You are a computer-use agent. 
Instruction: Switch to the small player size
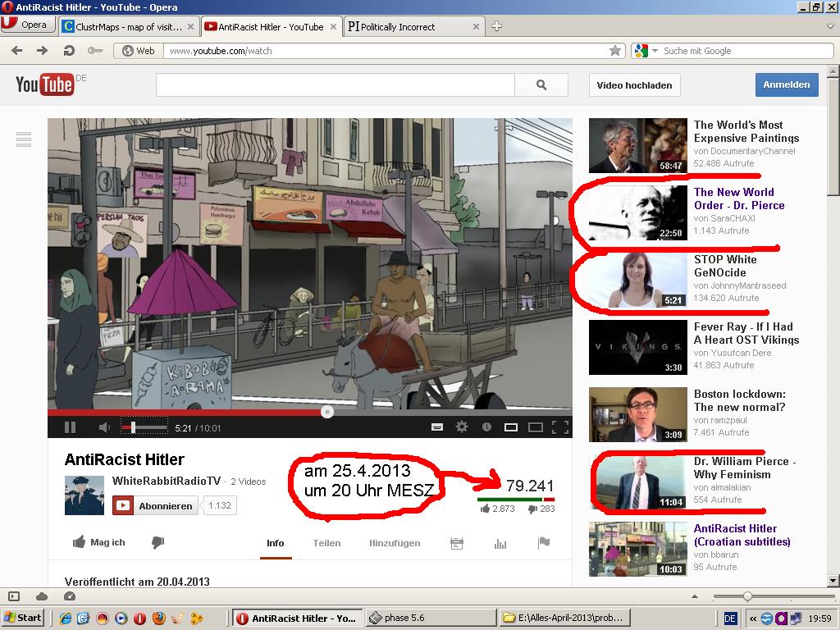pyautogui.click(x=511, y=427)
